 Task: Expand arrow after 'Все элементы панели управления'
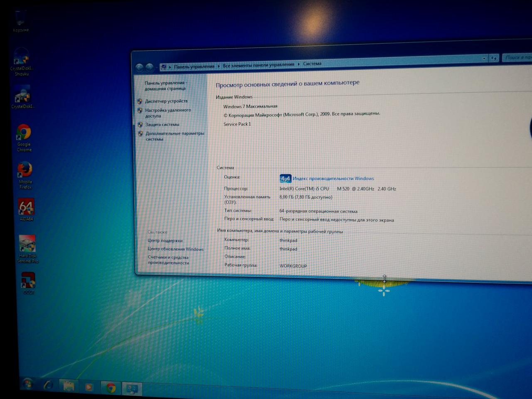(298, 64)
